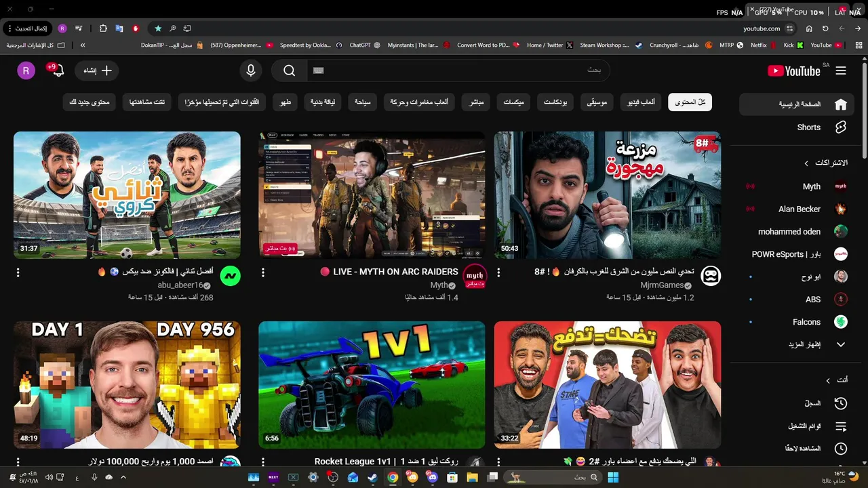This screenshot has width=868, height=488.
Task: Click the YouTube logo
Action: pos(794,70)
